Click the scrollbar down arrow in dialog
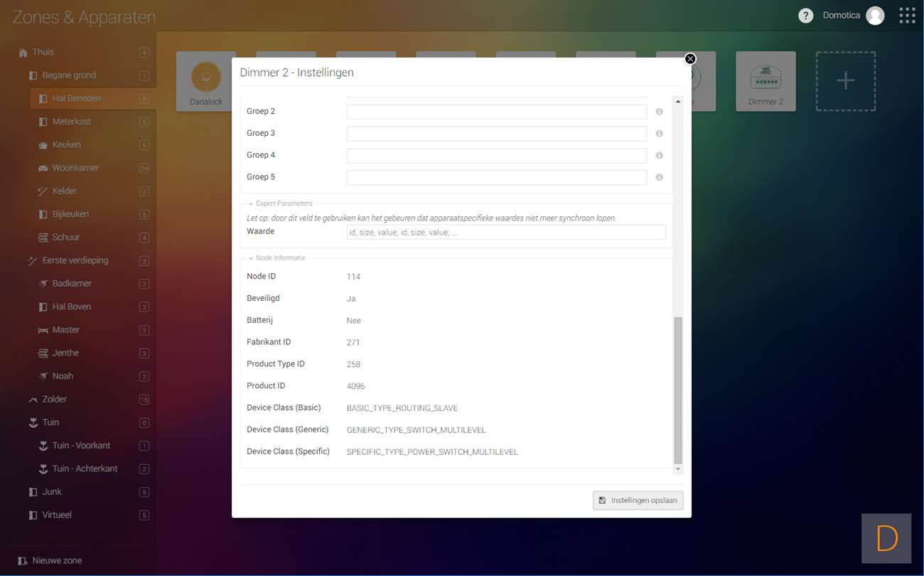The height and width of the screenshot is (576, 924). click(678, 469)
